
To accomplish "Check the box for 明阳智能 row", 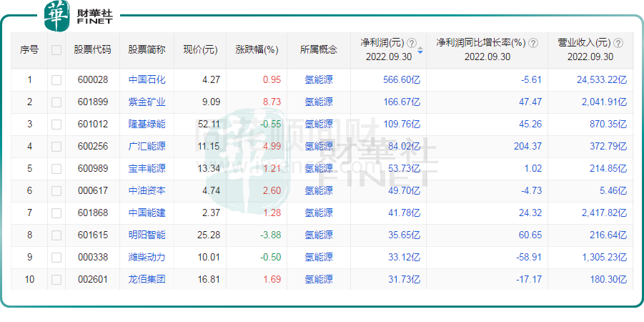I will coord(56,235).
